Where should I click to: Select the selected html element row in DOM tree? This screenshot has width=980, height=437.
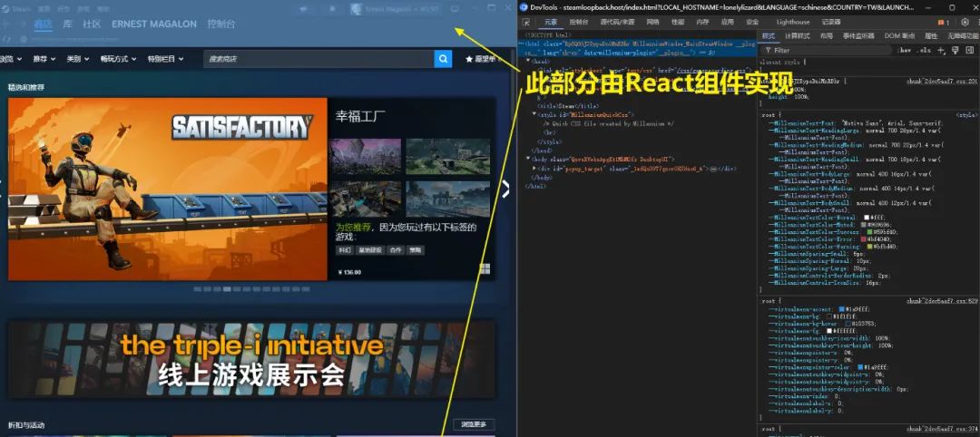click(x=636, y=49)
